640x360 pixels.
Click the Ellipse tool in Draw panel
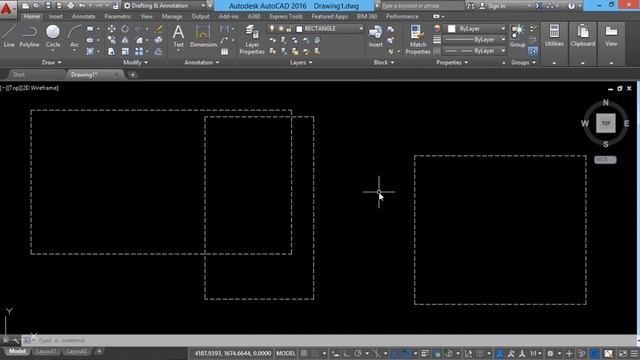pos(90,40)
